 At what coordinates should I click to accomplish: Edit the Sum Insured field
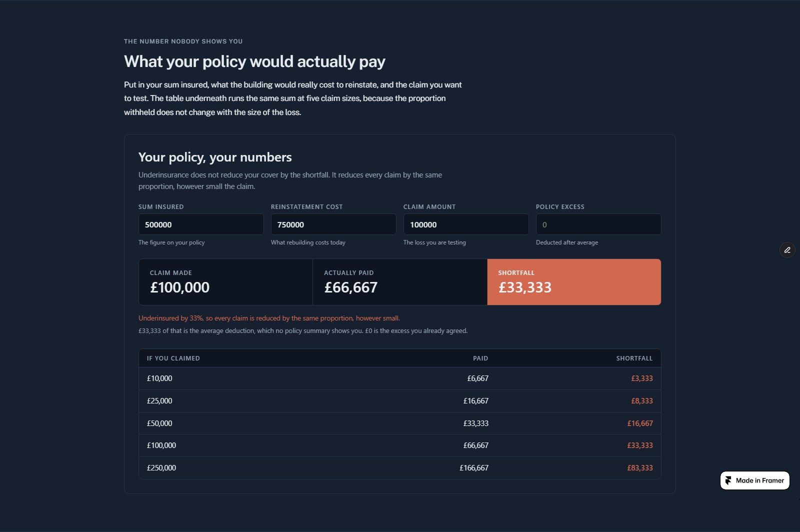click(x=201, y=224)
